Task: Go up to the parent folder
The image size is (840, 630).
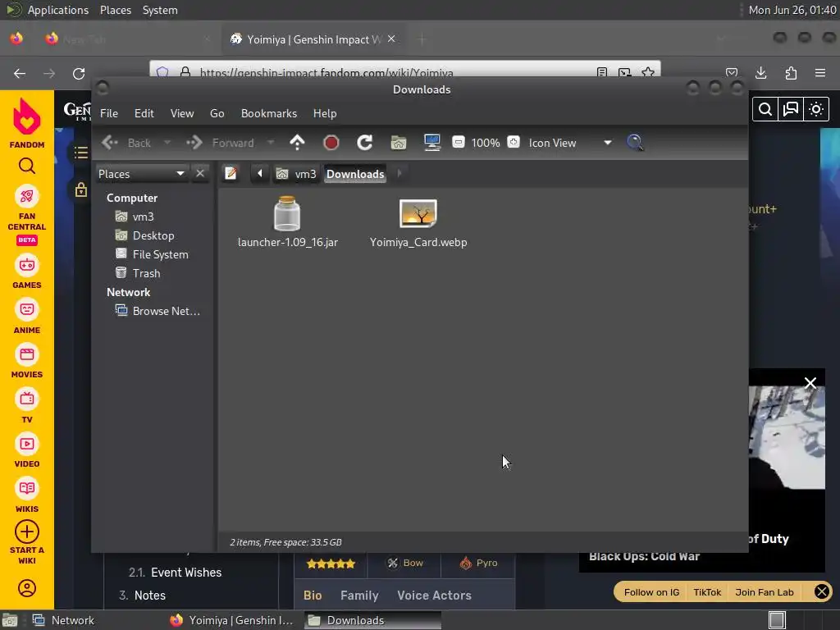Action: point(297,143)
